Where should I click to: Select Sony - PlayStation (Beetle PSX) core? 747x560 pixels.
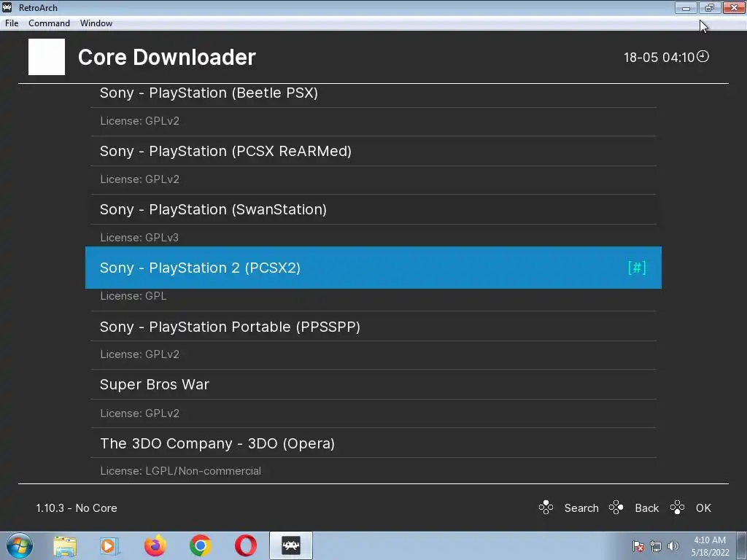click(373, 93)
